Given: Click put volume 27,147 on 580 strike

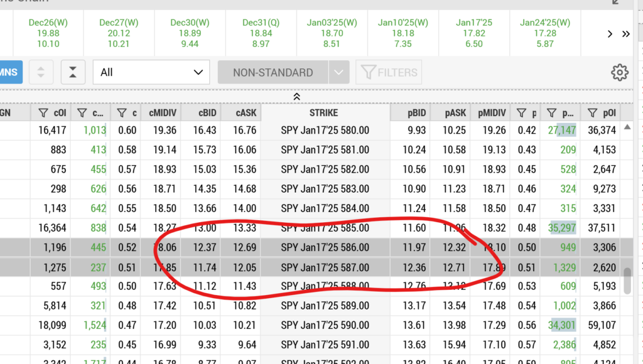Looking at the screenshot, I should click(562, 131).
